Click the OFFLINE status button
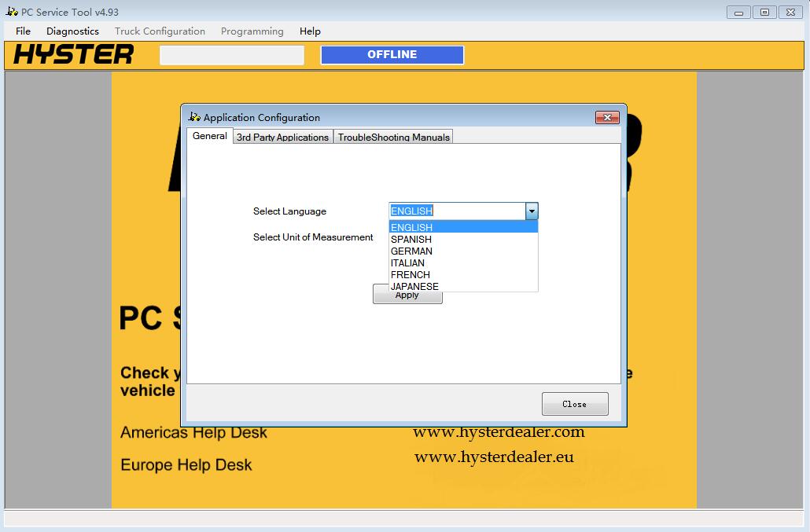Screen dimensions: 810x532 coord(392,54)
